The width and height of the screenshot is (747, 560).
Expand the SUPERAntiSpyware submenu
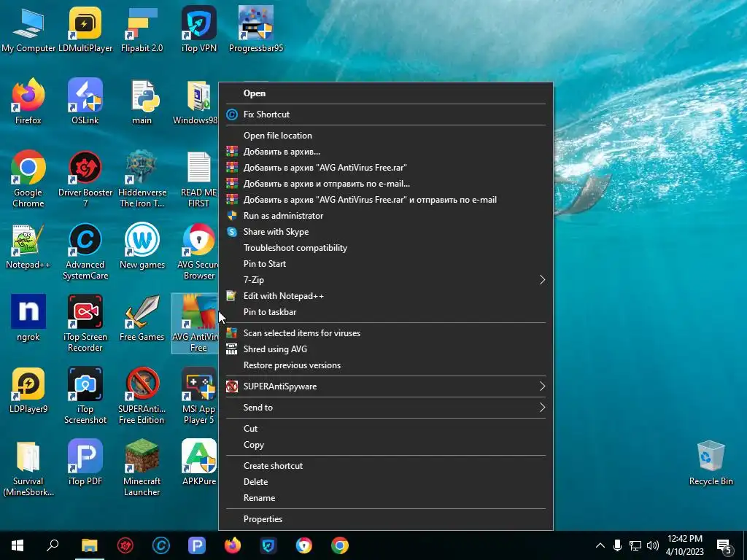coord(542,386)
